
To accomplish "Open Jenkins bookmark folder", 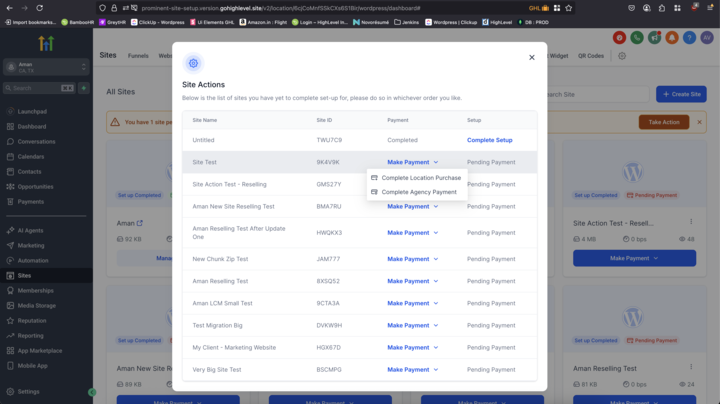I will [406, 22].
